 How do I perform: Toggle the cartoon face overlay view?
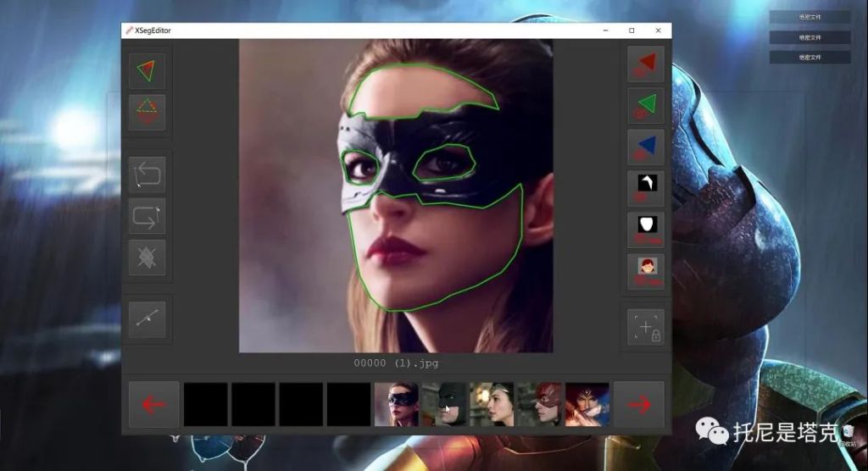645,271
